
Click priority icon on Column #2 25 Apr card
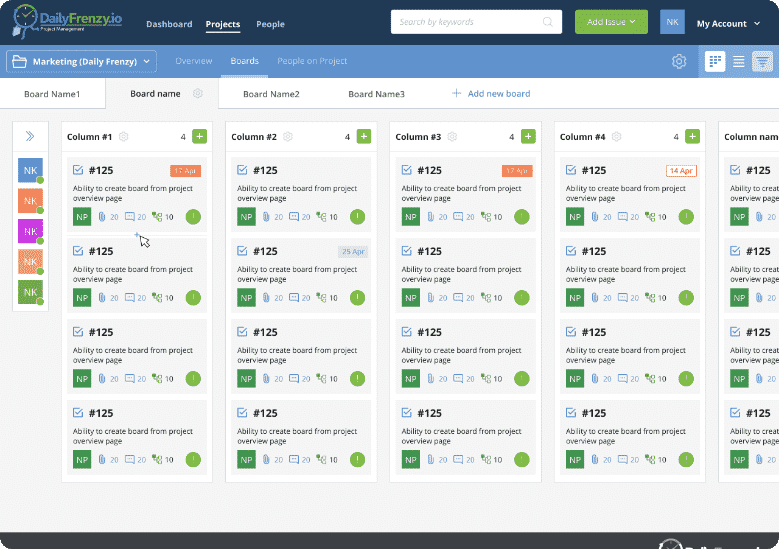point(357,298)
